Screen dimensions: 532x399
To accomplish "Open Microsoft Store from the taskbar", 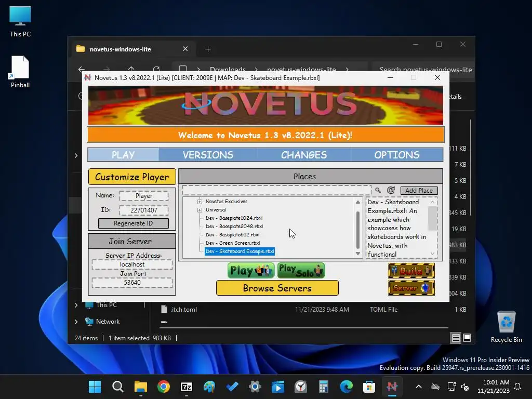I will tap(369, 387).
